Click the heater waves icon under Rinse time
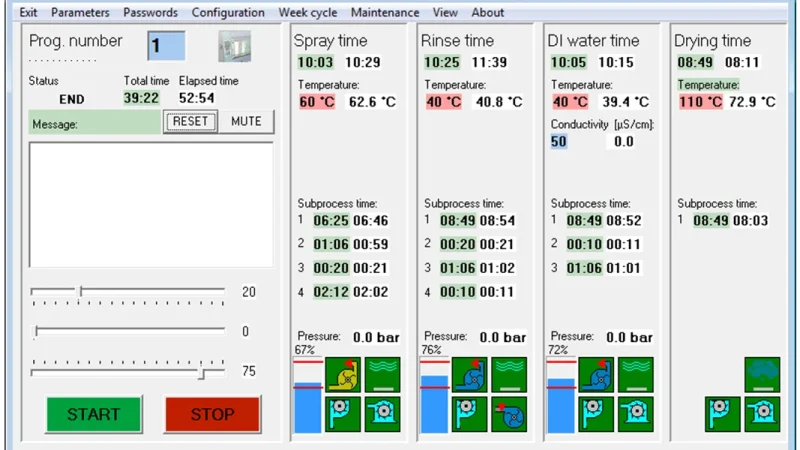The width and height of the screenshot is (800, 450). point(509,374)
